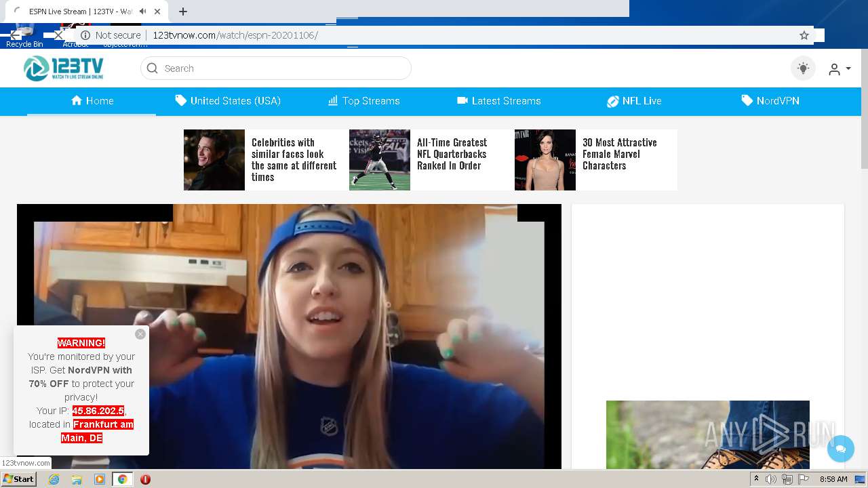This screenshot has width=868, height=488.
Task: Open Windows Media Player taskbar icon
Action: tap(100, 479)
